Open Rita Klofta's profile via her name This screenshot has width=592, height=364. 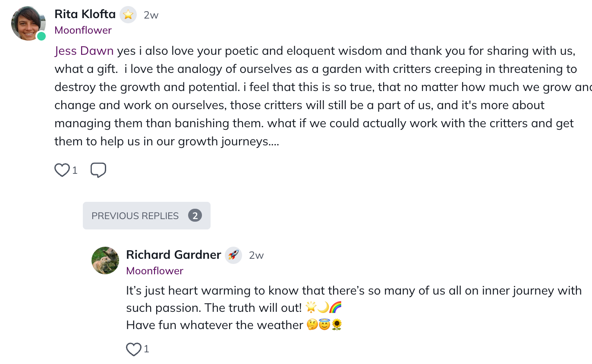point(85,15)
